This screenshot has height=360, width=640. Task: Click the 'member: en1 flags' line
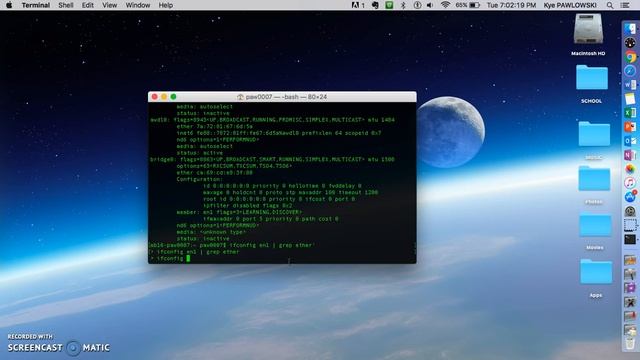(x=239, y=212)
